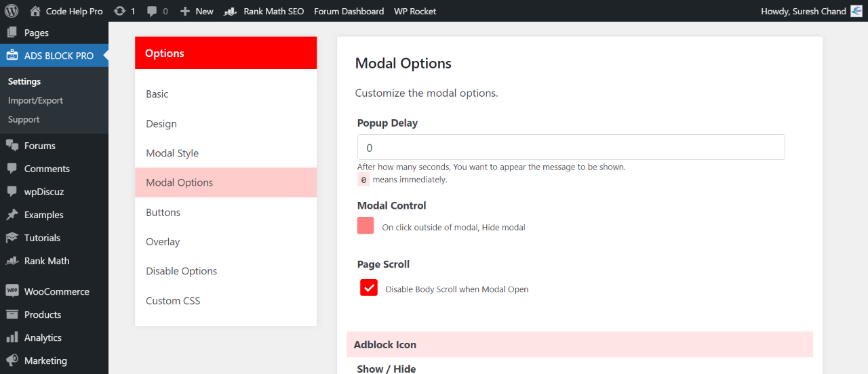
Task: Open the New content menu
Action: (197, 11)
